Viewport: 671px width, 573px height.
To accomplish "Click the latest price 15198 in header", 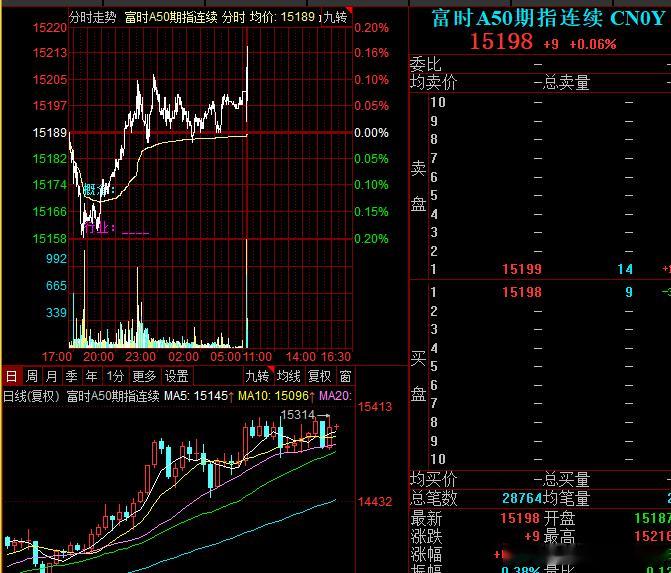I will 502,42.
